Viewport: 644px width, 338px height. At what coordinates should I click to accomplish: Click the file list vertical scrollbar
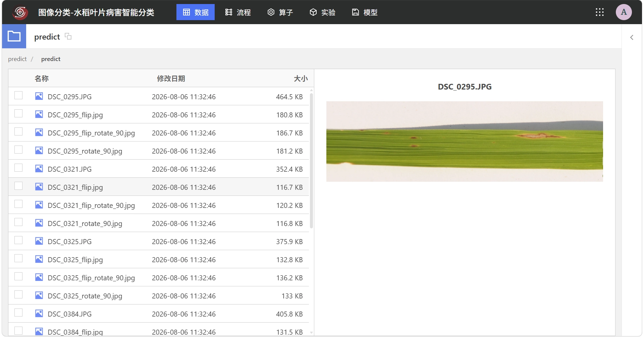tap(311, 160)
